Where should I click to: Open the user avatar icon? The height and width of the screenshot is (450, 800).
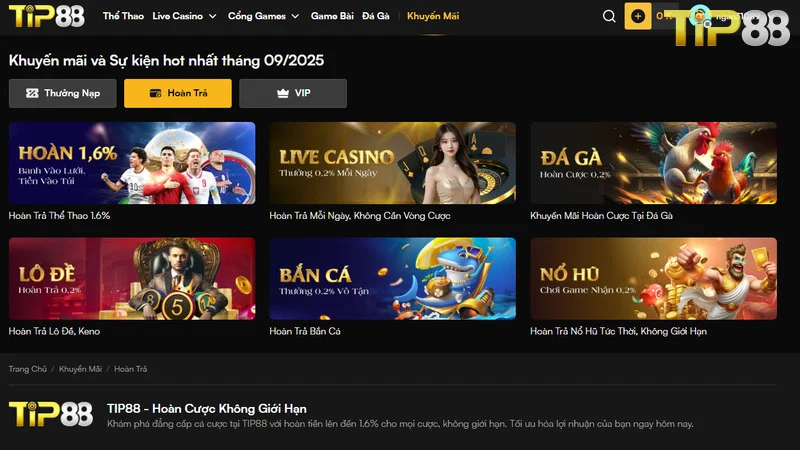point(699,16)
